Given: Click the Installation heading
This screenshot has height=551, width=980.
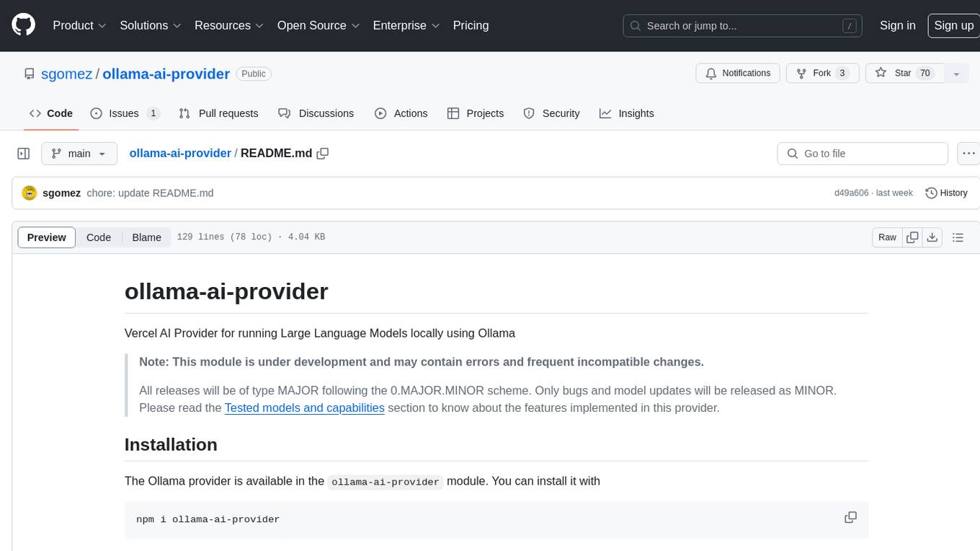Looking at the screenshot, I should click(x=171, y=444).
